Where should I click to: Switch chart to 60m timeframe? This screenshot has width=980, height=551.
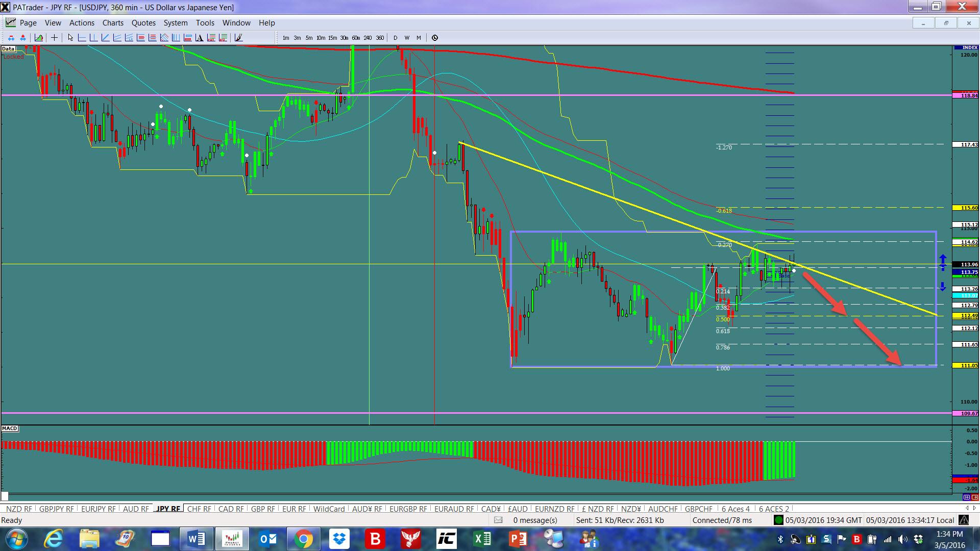pyautogui.click(x=356, y=38)
